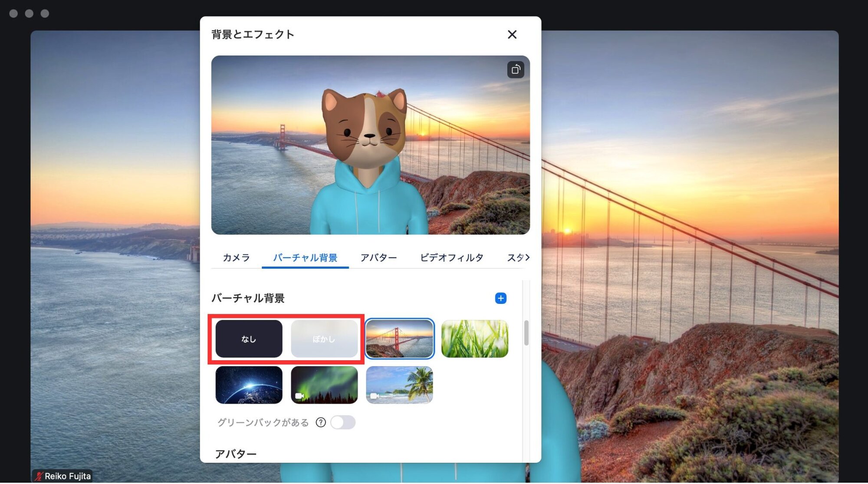Select the Golden Gate Bridge background thumbnail
Viewport: 868px width, 484px height.
click(x=399, y=339)
